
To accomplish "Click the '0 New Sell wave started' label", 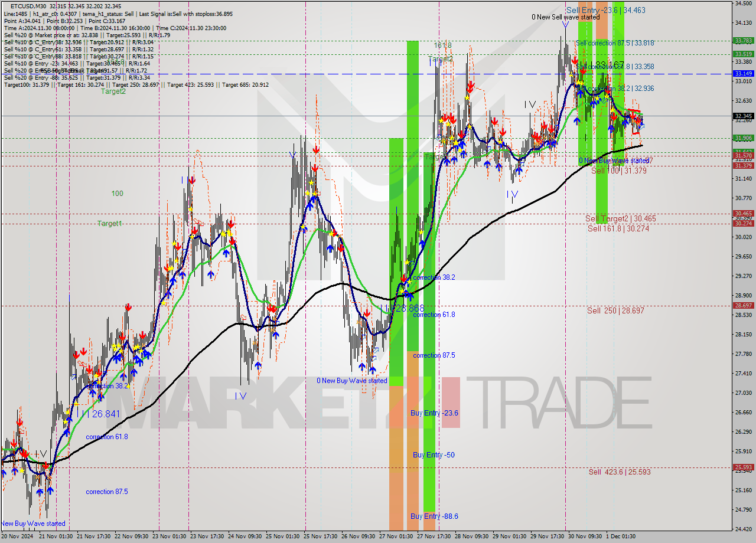I will click(x=566, y=17).
